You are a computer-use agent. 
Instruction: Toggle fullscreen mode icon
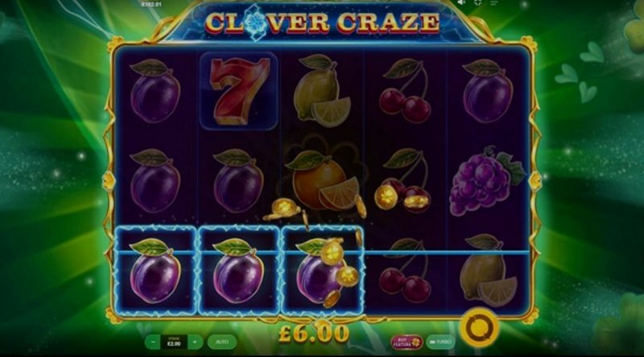tap(477, 2)
